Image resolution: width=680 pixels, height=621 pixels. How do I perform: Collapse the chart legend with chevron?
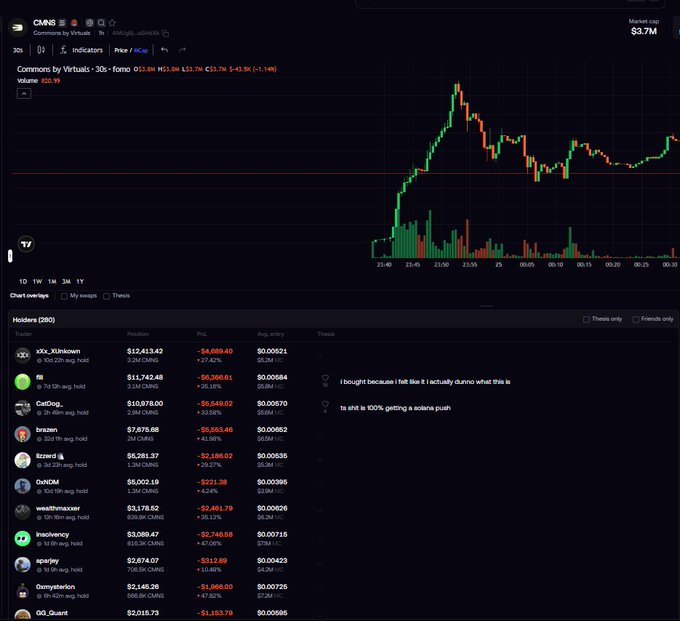point(24,94)
